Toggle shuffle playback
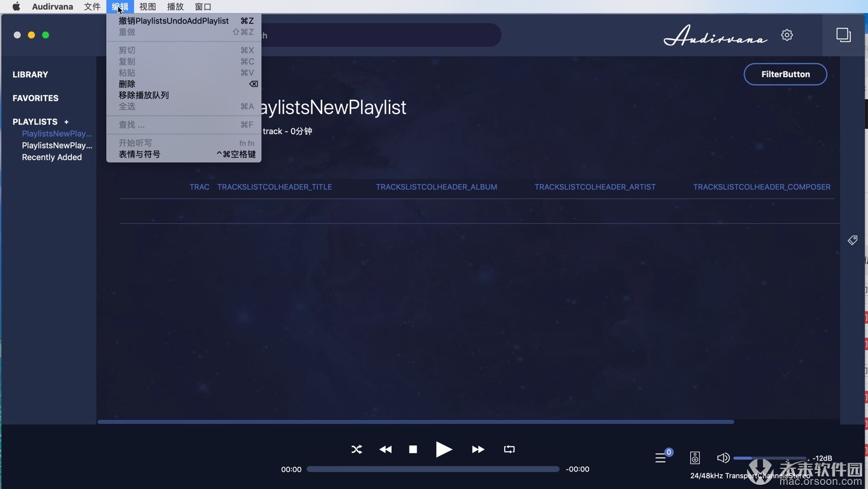 (x=356, y=449)
